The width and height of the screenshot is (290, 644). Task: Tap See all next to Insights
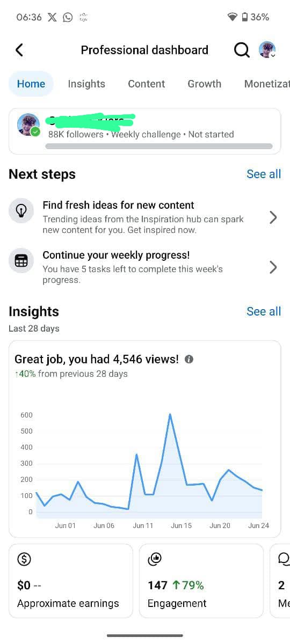tap(264, 311)
